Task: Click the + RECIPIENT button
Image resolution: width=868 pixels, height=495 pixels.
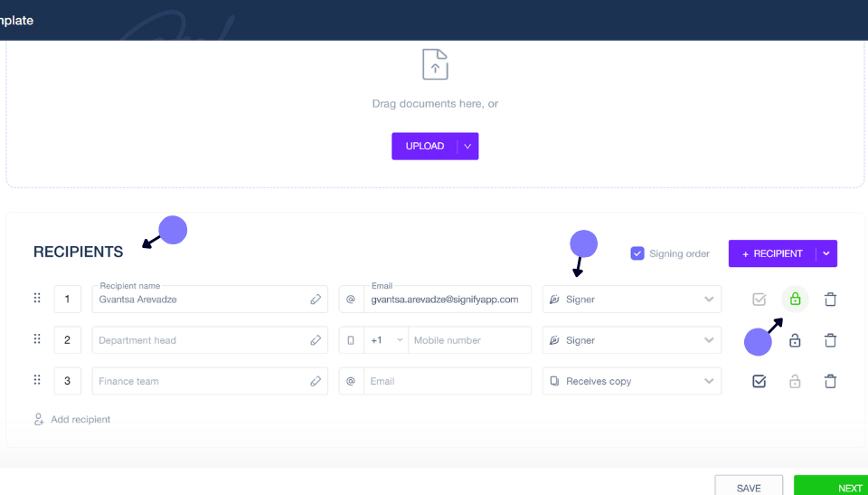Action: pos(772,253)
